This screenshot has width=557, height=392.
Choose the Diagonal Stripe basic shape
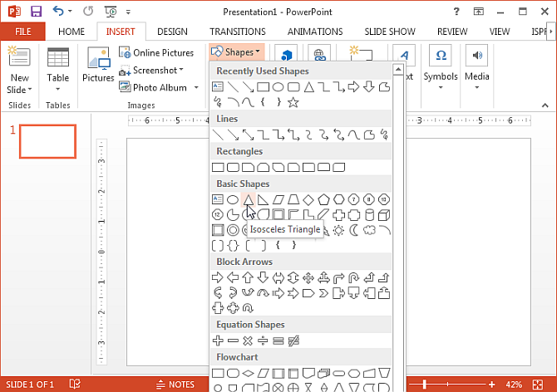[323, 215]
